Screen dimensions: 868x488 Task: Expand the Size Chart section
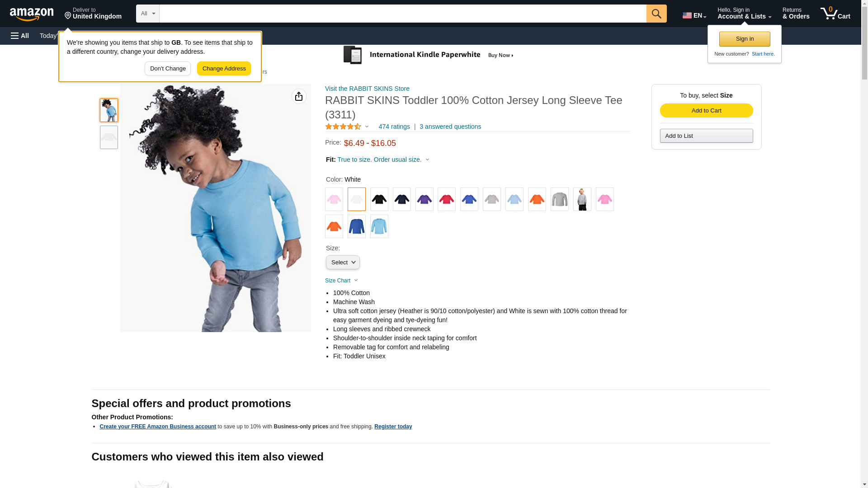coord(341,281)
